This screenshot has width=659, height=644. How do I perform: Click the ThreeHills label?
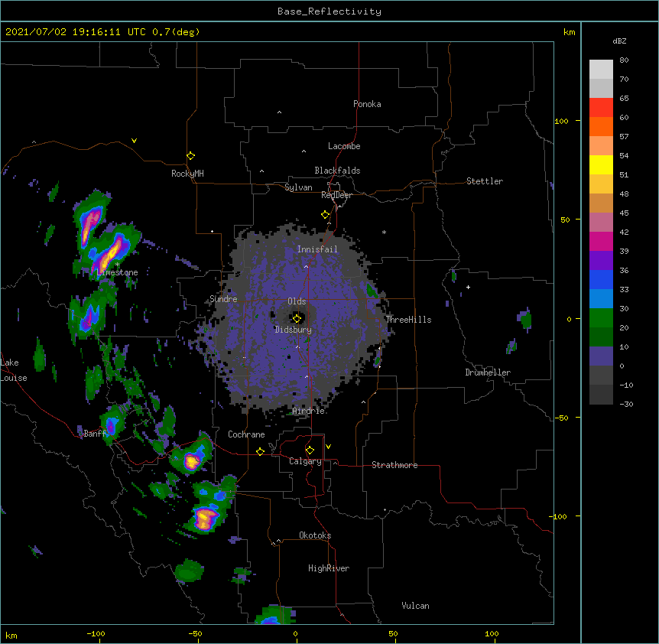pyautogui.click(x=408, y=320)
